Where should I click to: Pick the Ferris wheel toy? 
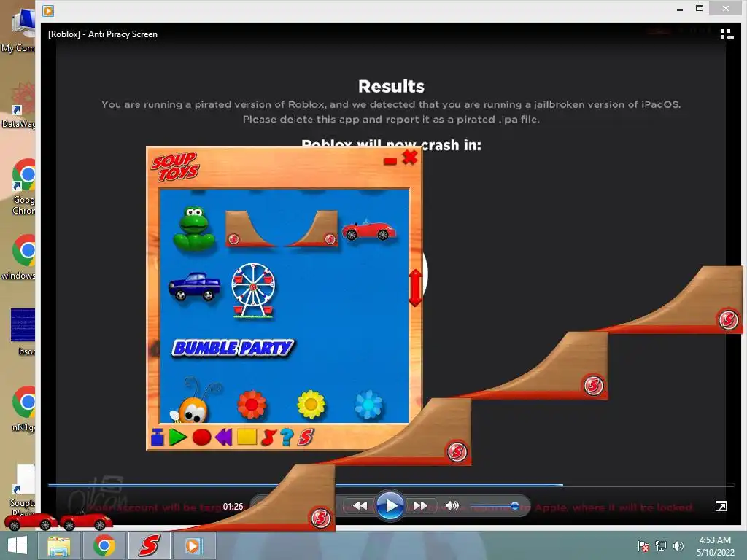[253, 290]
